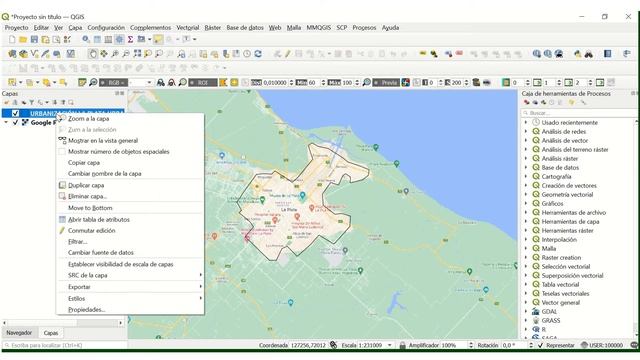Click the Pan Map hand tool
This screenshot has height=360, width=640.
(93, 53)
